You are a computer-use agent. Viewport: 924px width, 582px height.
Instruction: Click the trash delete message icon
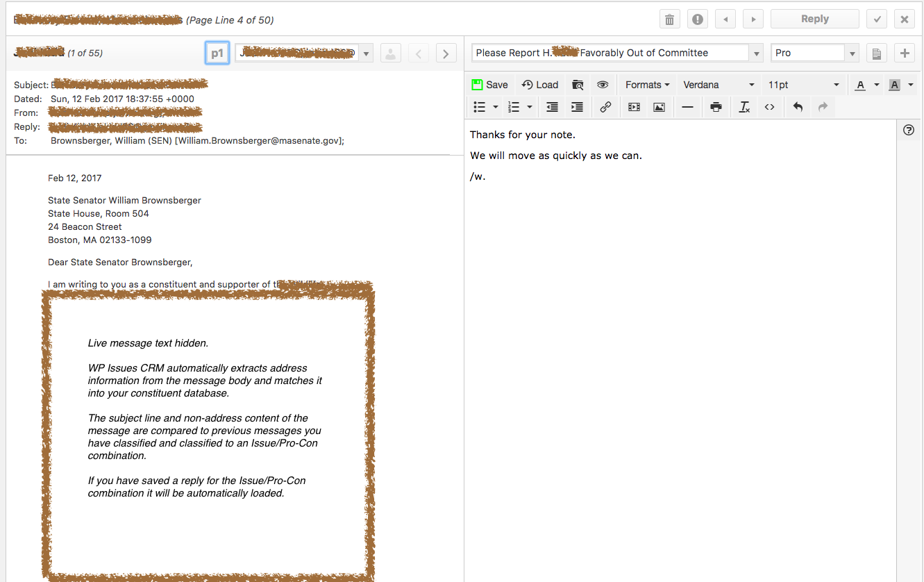point(669,19)
